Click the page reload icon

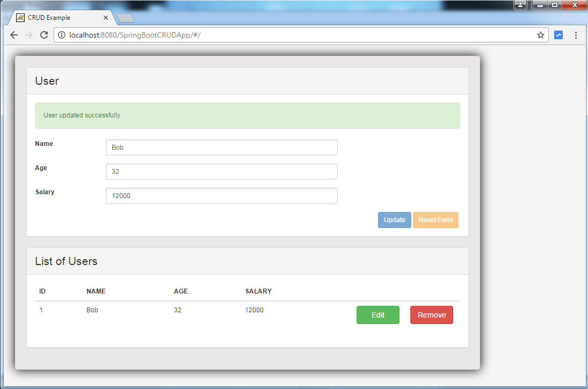[45, 34]
